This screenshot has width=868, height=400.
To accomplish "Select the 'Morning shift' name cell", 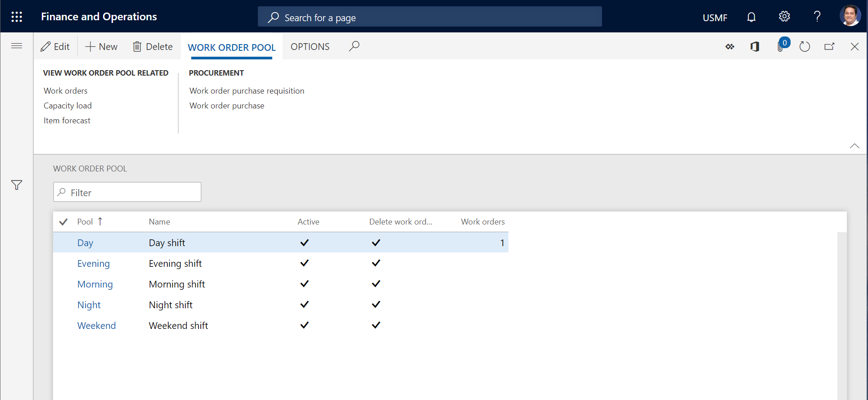I will pyautogui.click(x=177, y=284).
